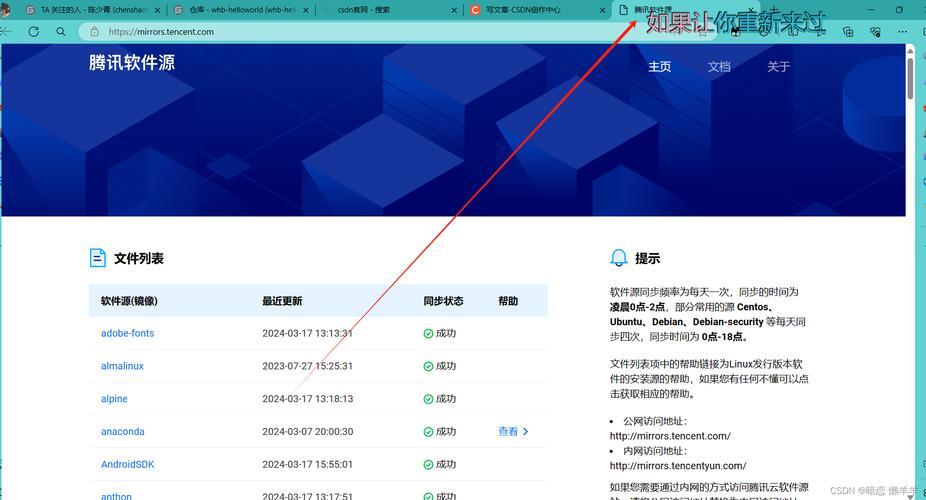Click the 提示 bell icon
The image size is (926, 500).
point(618,257)
